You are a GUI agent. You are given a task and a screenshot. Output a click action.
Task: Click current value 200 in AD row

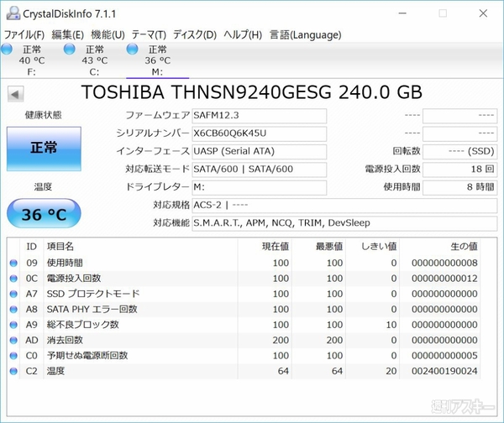click(281, 340)
